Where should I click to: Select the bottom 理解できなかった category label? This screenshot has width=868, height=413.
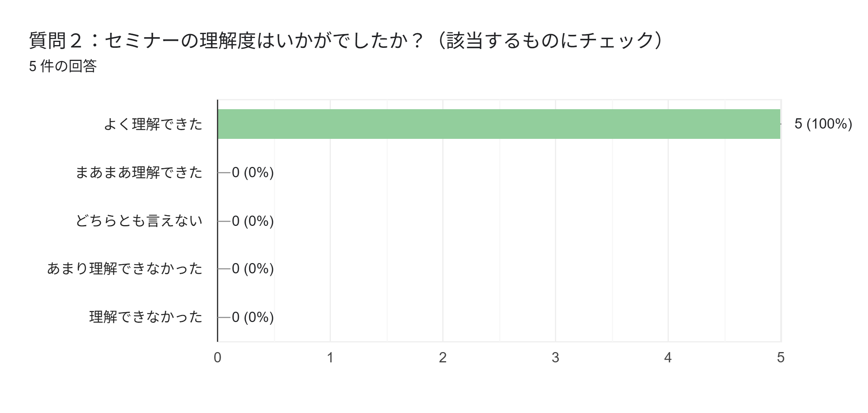pyautogui.click(x=146, y=317)
